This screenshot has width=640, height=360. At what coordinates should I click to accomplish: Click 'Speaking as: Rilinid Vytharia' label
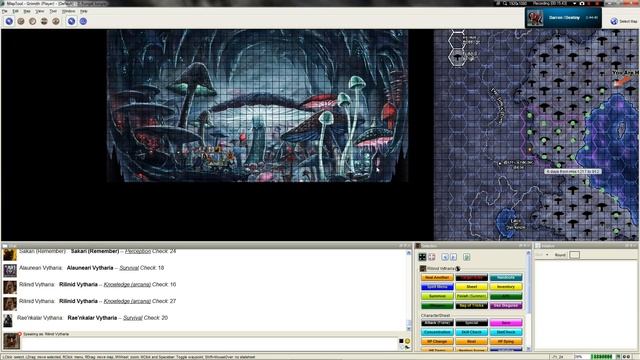46,334
